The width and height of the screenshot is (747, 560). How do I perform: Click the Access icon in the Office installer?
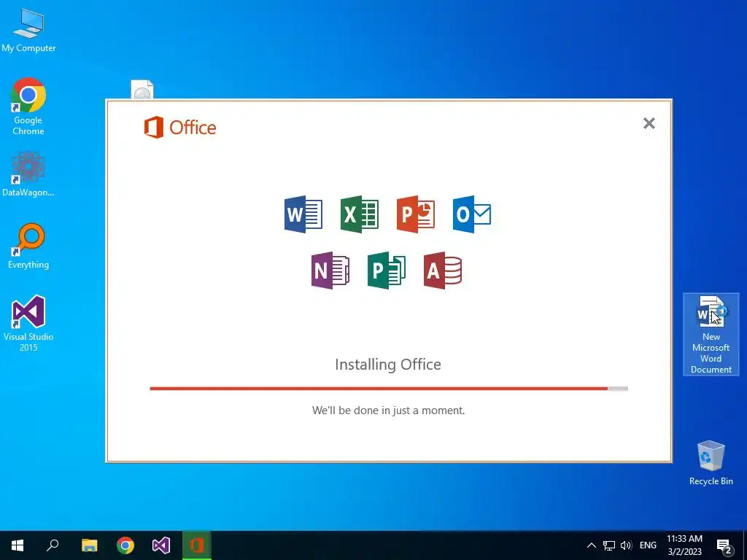point(443,270)
